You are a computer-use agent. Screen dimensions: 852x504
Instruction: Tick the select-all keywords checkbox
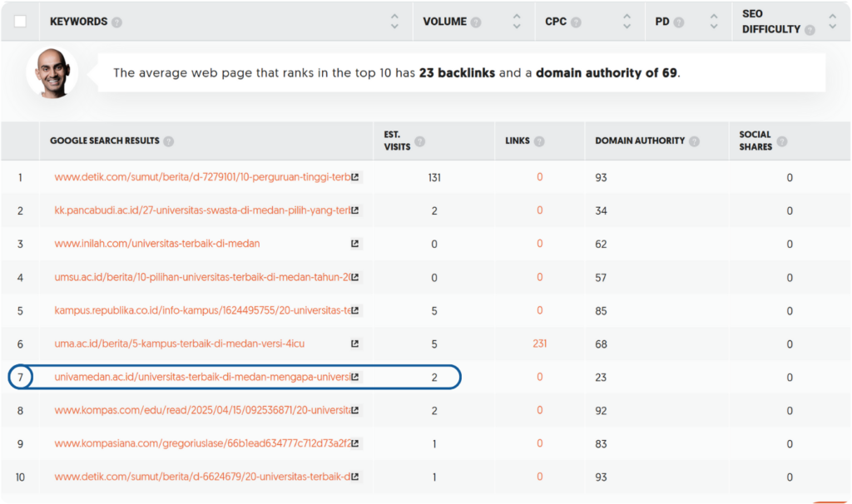coord(20,22)
